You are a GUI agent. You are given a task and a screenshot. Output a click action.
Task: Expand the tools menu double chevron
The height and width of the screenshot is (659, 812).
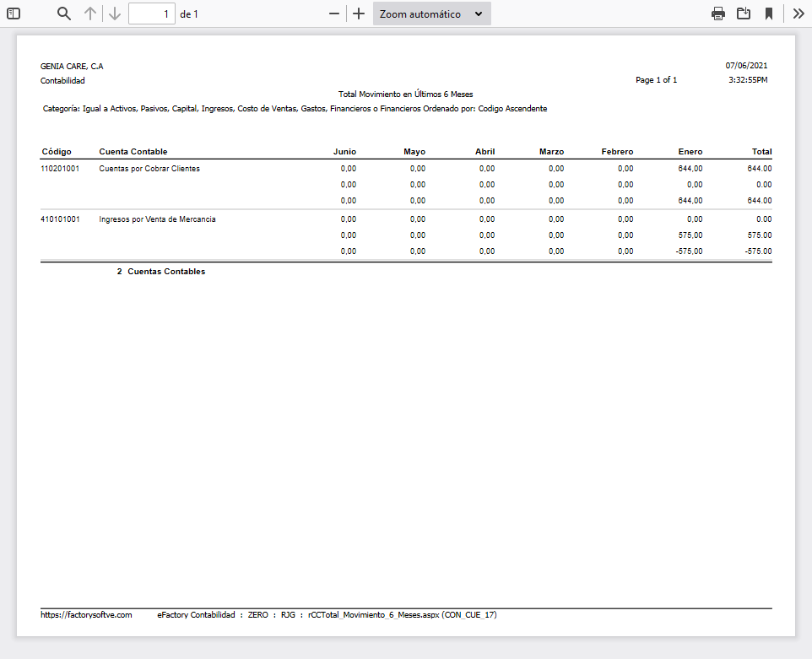point(798,14)
